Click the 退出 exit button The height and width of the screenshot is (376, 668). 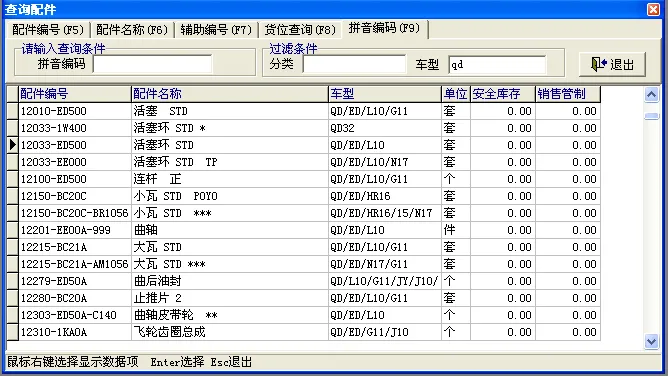click(x=612, y=64)
